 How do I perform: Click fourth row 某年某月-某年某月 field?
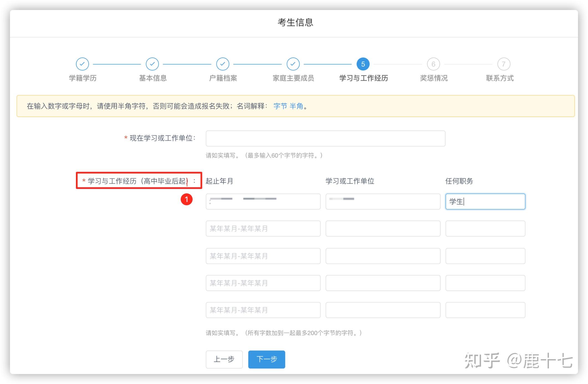263,283
